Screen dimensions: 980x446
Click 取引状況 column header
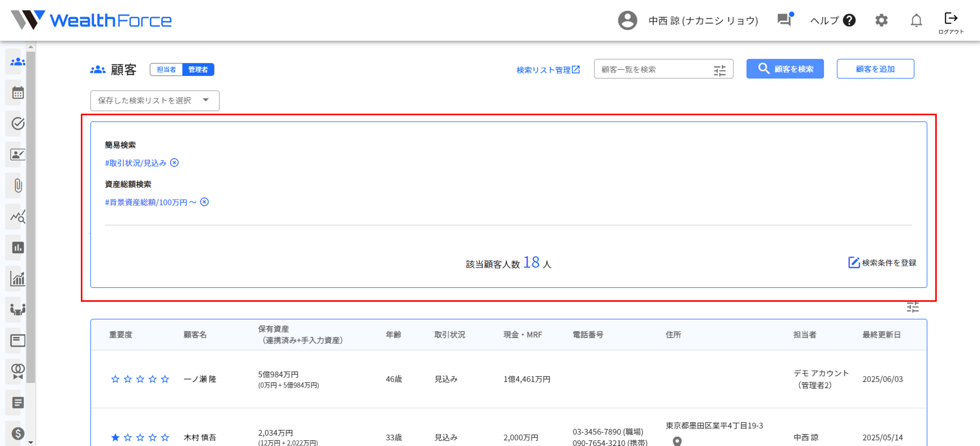[x=450, y=334]
